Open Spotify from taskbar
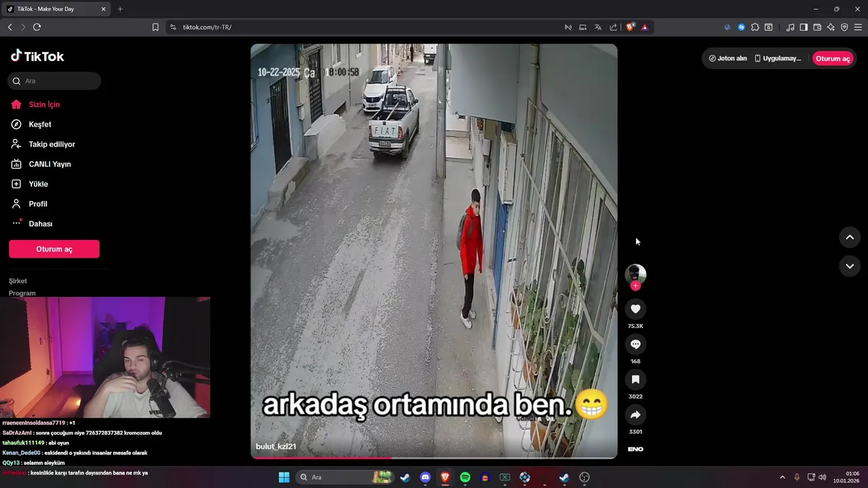 tap(465, 477)
